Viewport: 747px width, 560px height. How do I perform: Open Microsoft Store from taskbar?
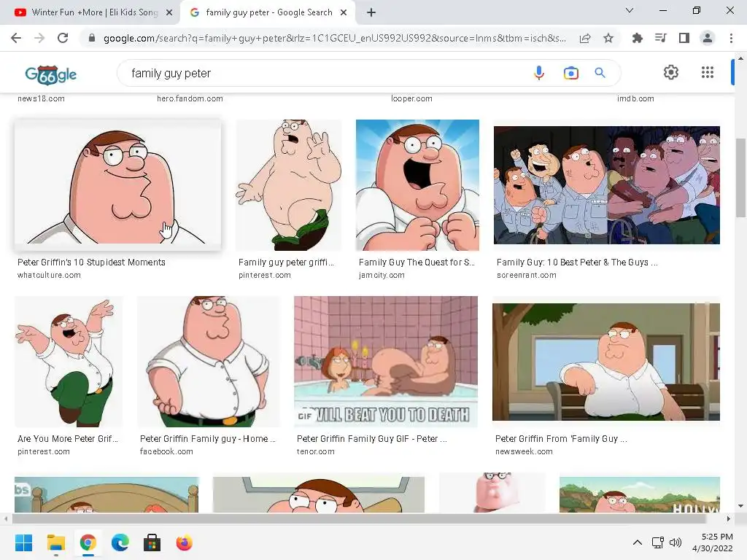click(x=152, y=542)
